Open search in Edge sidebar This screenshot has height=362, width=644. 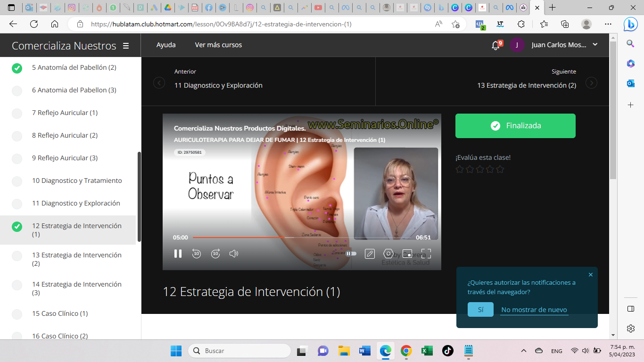(x=631, y=44)
